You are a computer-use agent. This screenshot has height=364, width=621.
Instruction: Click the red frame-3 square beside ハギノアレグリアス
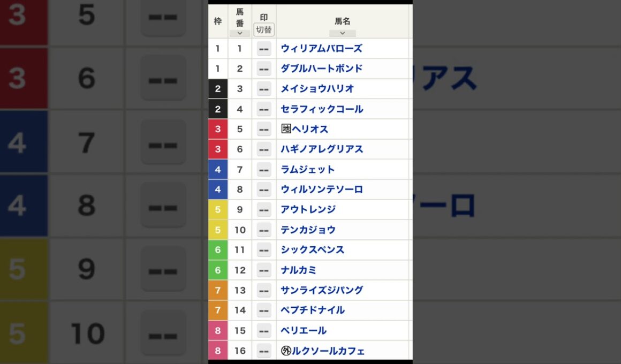[218, 149]
